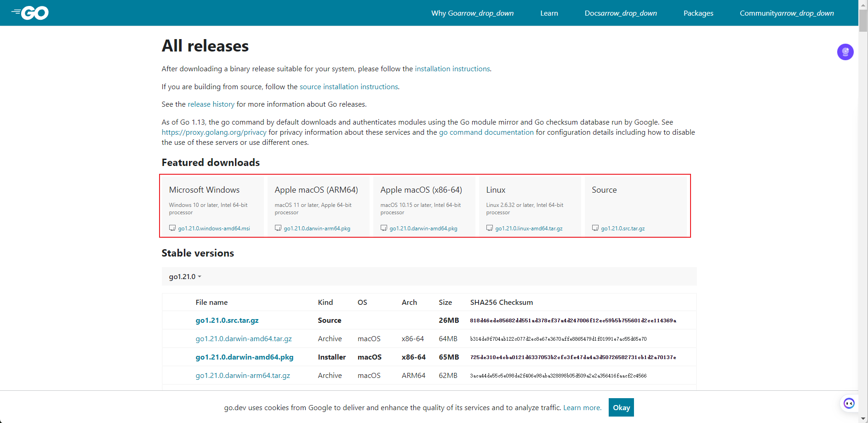Click the Source card title

point(604,190)
